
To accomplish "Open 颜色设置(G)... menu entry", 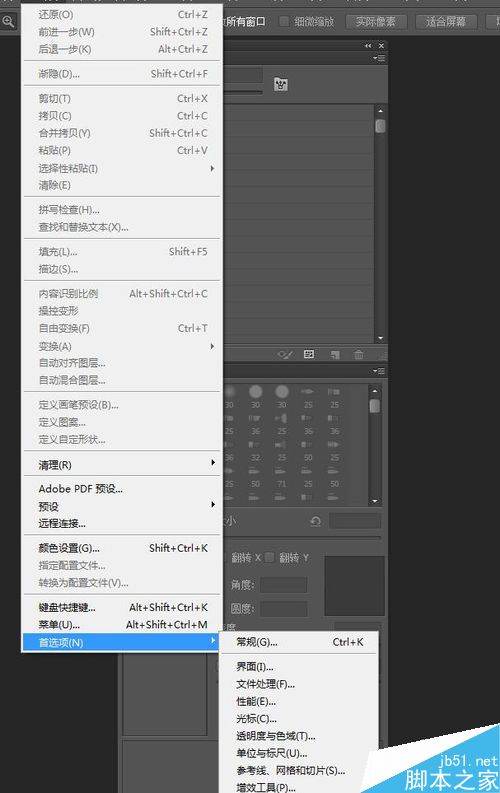I will [122, 548].
